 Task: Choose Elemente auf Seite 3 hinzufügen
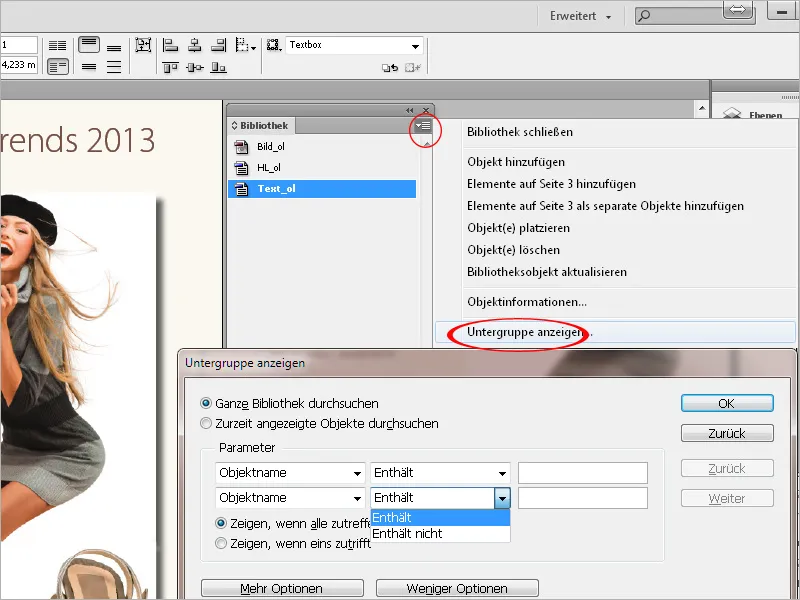(552, 184)
